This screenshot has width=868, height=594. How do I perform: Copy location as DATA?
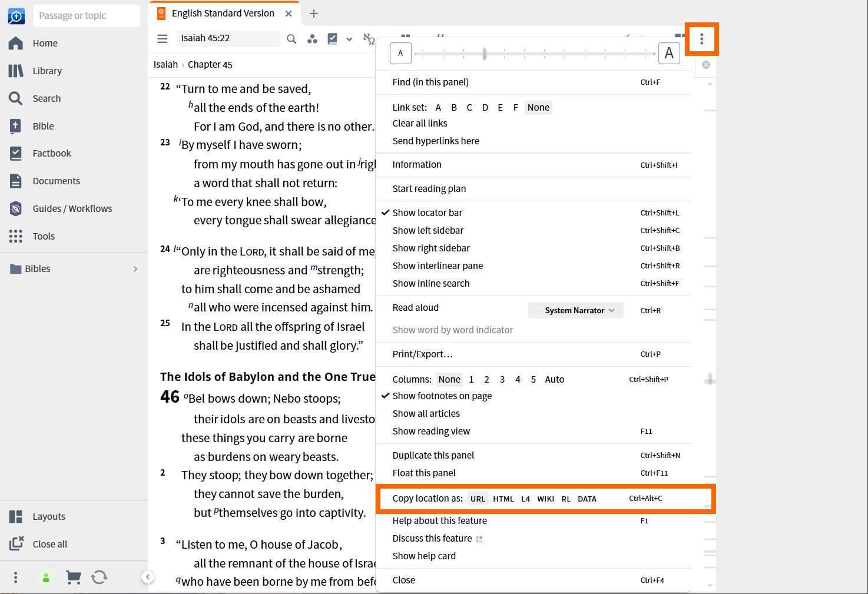(x=587, y=499)
